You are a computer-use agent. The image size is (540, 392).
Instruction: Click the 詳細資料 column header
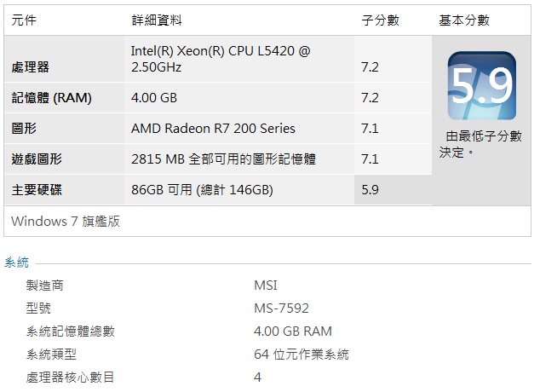[x=157, y=20]
